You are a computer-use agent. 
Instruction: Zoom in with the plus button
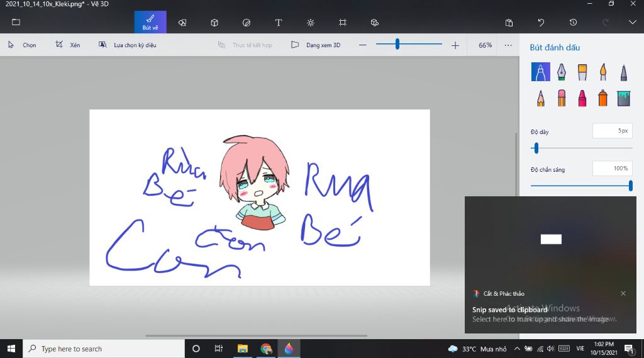click(455, 45)
